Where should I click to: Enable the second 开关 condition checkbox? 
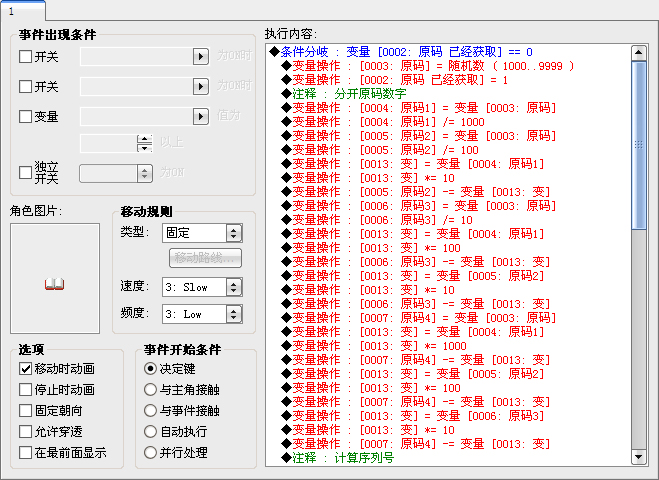click(26, 87)
